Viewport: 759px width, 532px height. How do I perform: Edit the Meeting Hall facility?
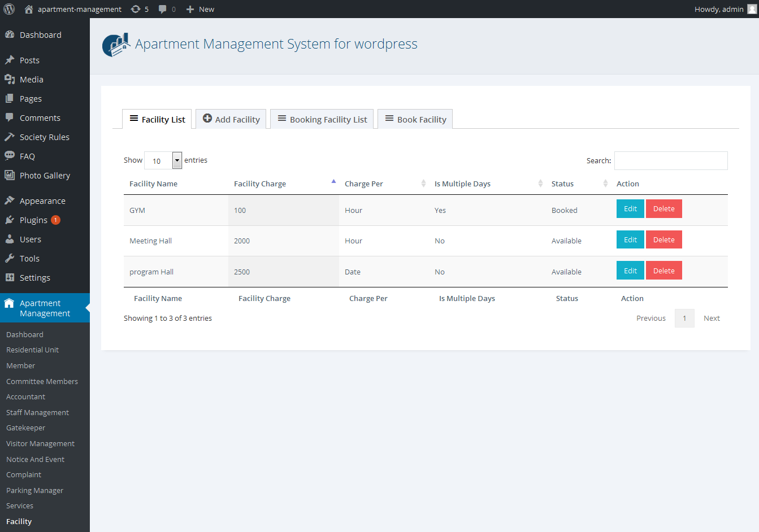pos(630,239)
